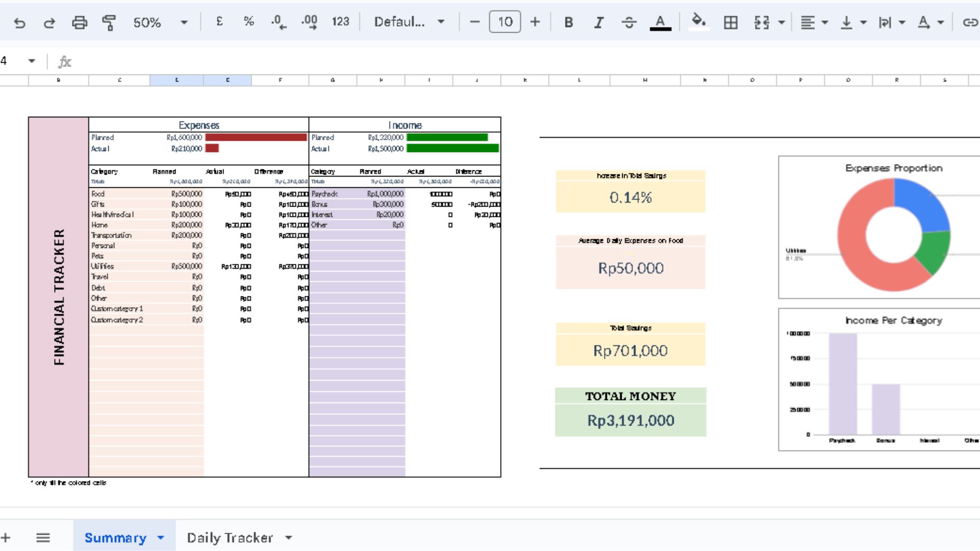Viewport: 980px width, 551px height.
Task: Open the Summary tab options arrow
Action: (x=161, y=538)
